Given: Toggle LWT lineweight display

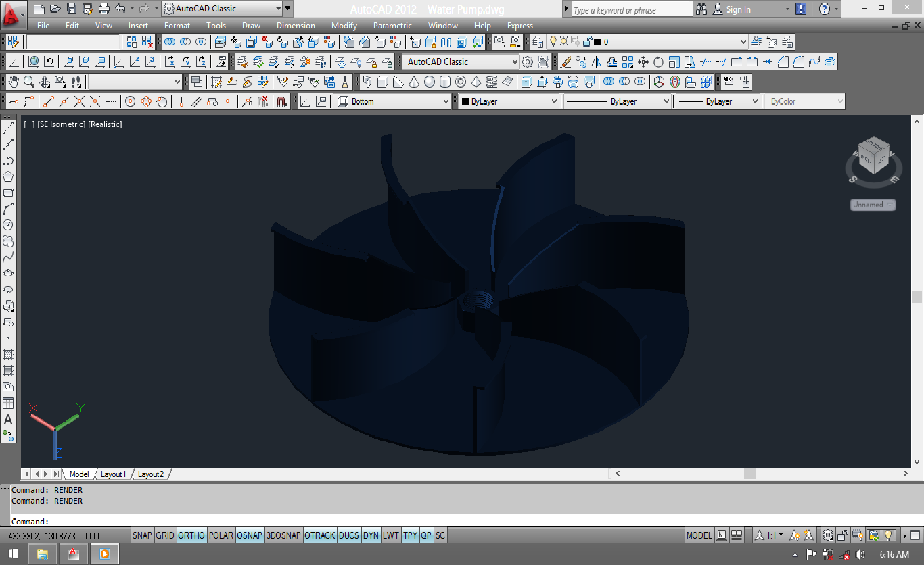Looking at the screenshot, I should pyautogui.click(x=391, y=535).
